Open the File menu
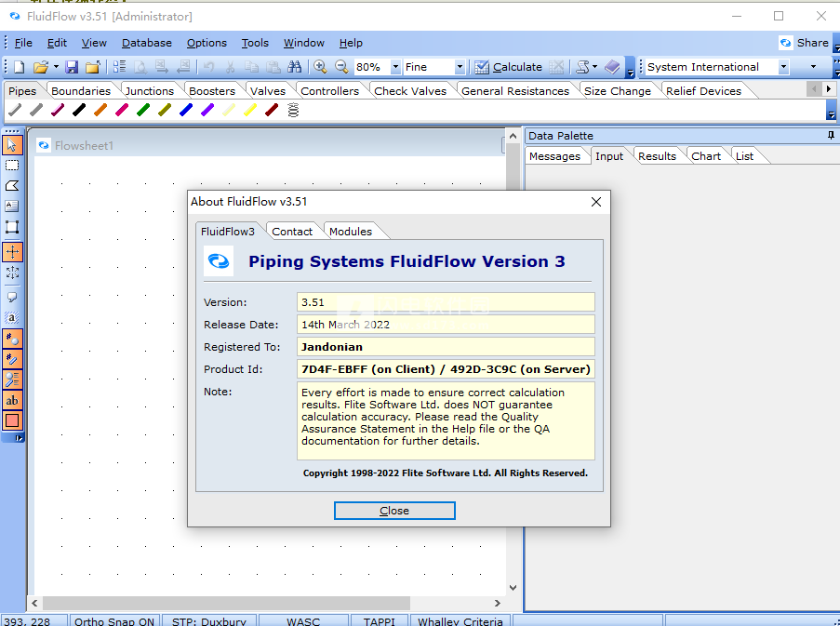840x626 pixels. pos(23,43)
